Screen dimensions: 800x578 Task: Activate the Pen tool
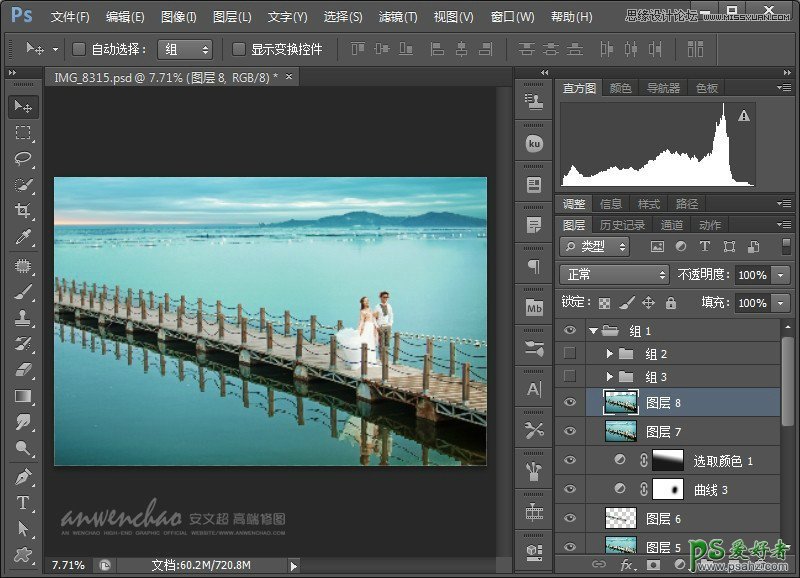(x=24, y=476)
